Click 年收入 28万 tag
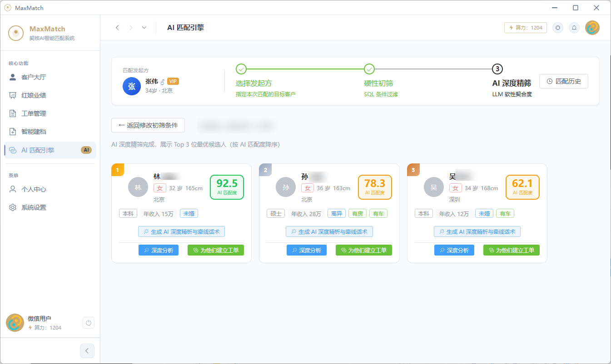 click(306, 214)
